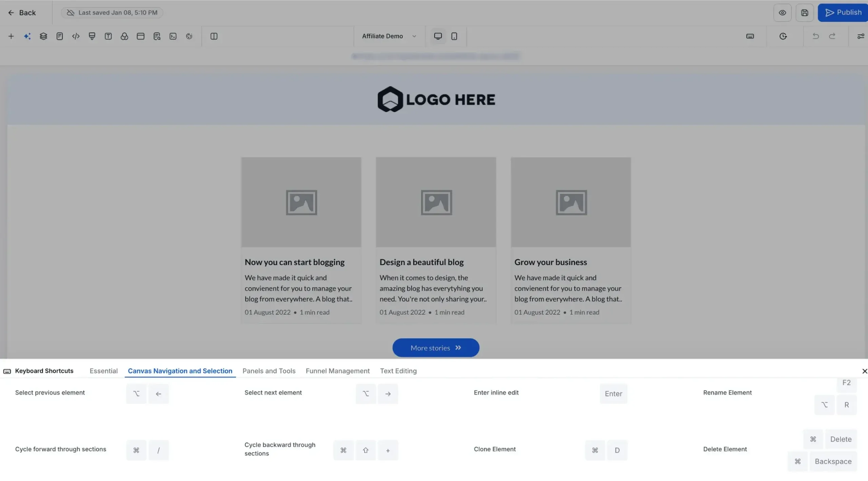Image resolution: width=868 pixels, height=481 pixels.
Task: Open the Affiliate Demo page dropdown
Action: point(389,36)
